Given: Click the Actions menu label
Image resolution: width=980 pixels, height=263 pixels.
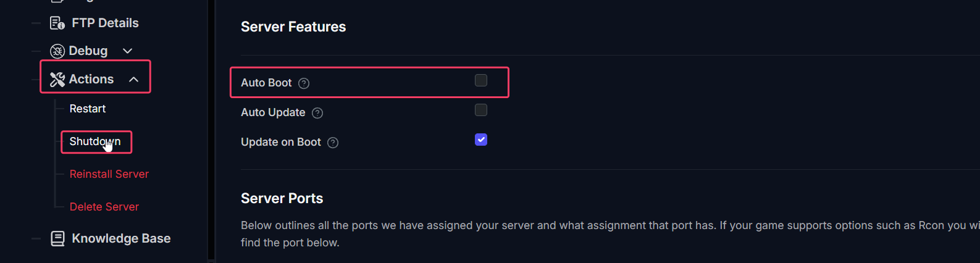Looking at the screenshot, I should click(91, 79).
